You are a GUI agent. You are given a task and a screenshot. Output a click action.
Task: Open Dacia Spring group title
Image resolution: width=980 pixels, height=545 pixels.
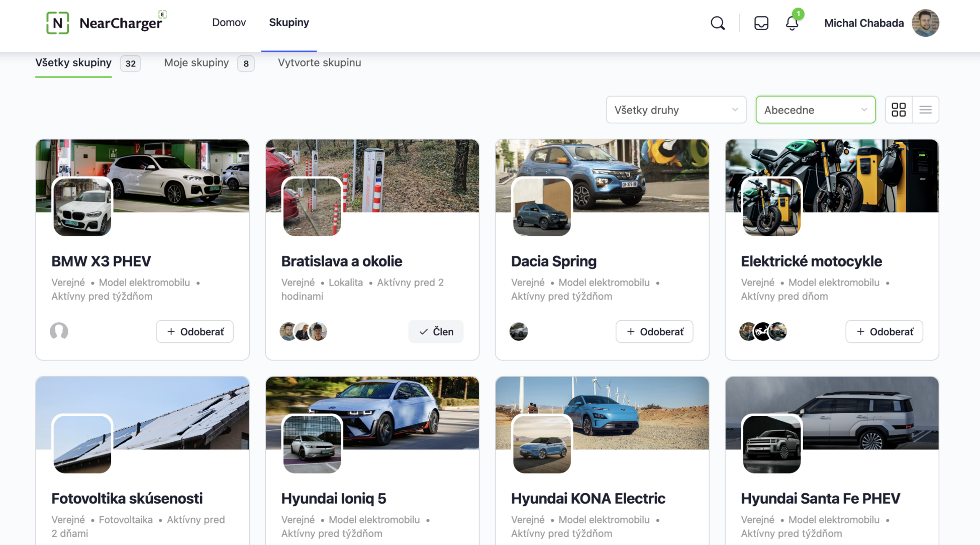click(554, 261)
